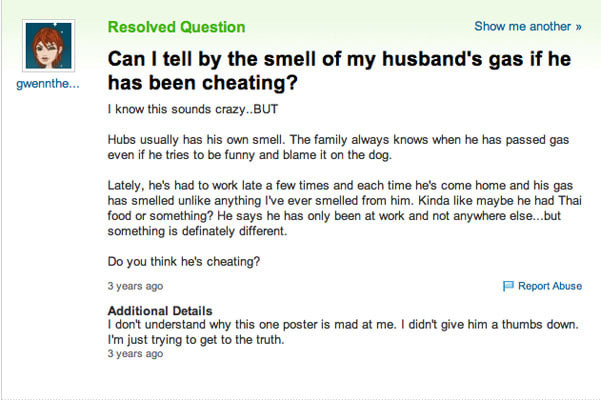Click the question title about husband's gas
This screenshot has height=400, width=601.
pyautogui.click(x=339, y=71)
